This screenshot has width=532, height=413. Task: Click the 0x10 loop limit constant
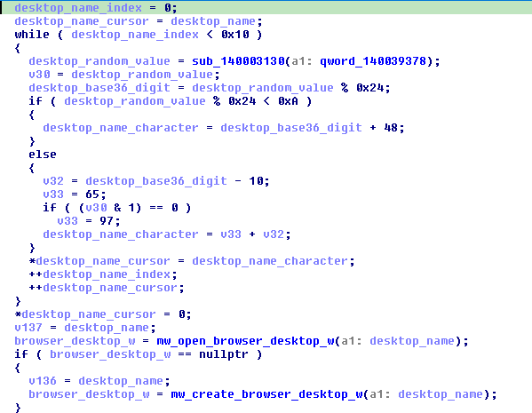tap(235, 35)
